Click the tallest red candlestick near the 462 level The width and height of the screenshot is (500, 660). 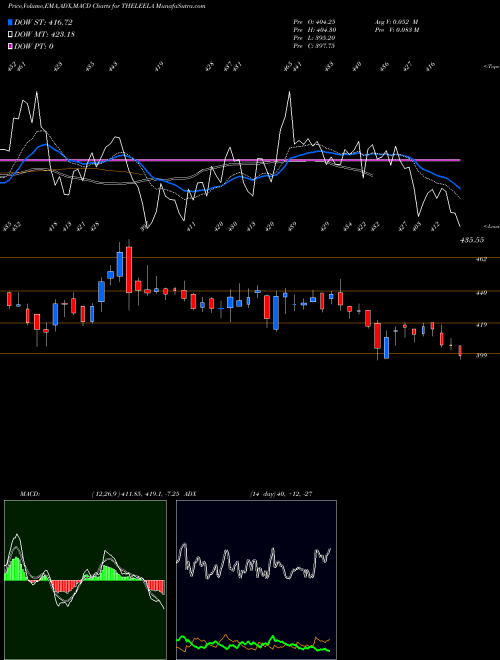(129, 269)
